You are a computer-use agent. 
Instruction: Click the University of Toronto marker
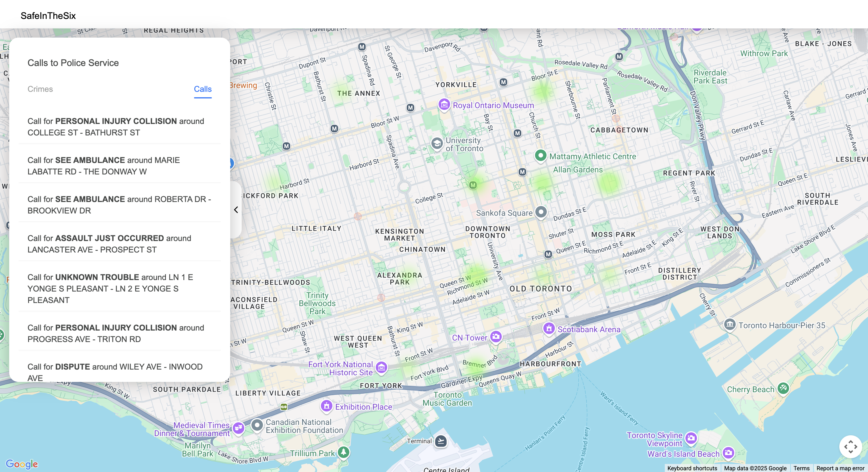click(437, 143)
